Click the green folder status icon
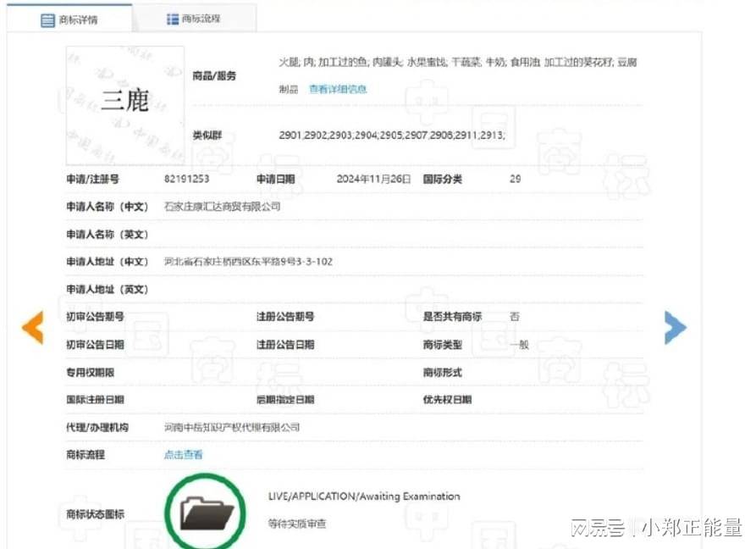This screenshot has width=756, height=549. pos(206,513)
